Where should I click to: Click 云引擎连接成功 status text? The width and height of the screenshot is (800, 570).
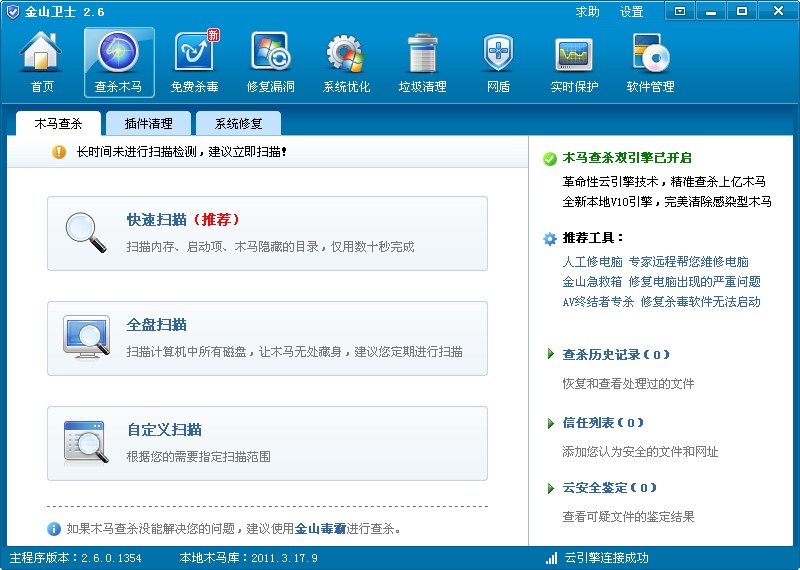[x=606, y=558]
